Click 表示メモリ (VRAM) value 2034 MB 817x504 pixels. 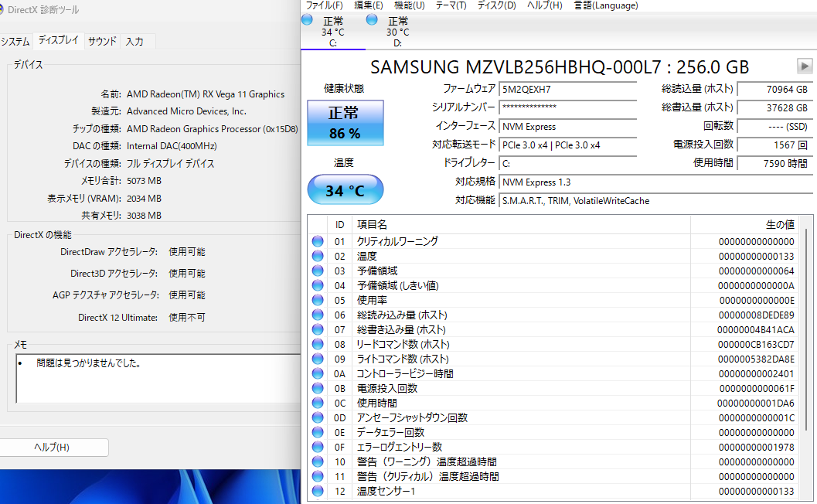click(x=144, y=198)
